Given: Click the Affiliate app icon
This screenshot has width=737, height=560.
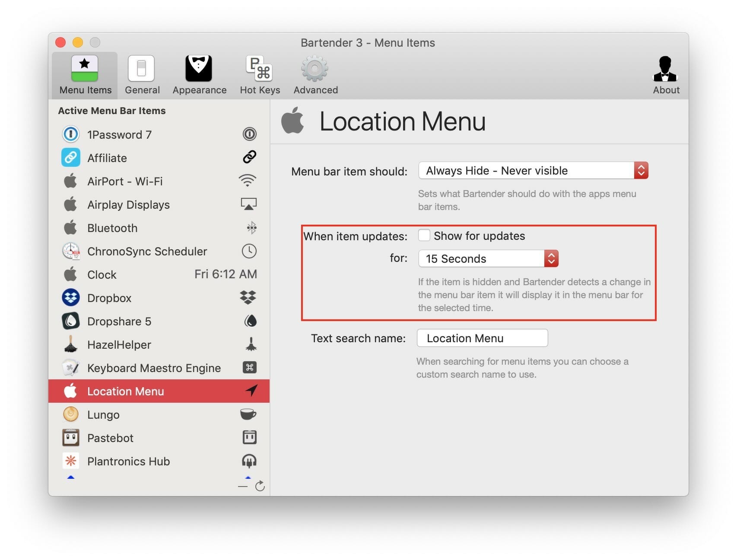Looking at the screenshot, I should [x=71, y=157].
